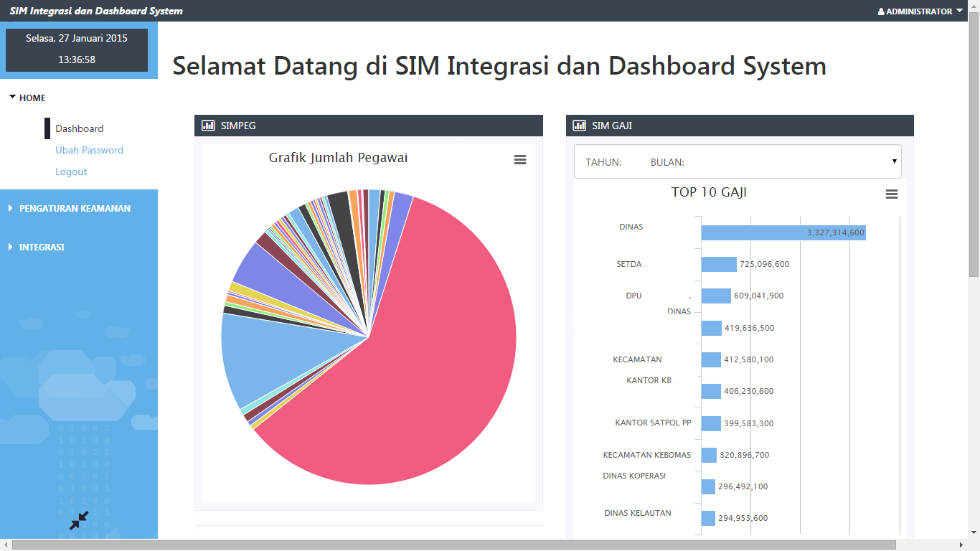The height and width of the screenshot is (551, 980).
Task: Open the SIMPEG chart hamburger menu
Action: pos(520,160)
